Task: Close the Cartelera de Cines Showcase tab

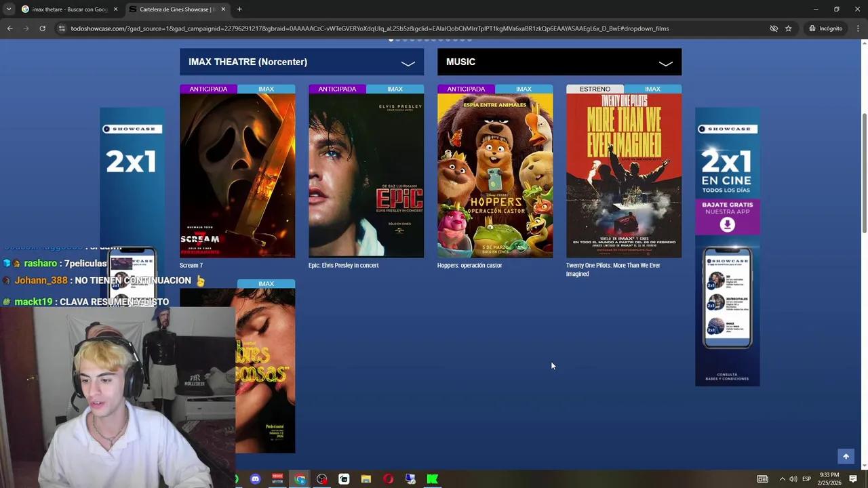Action: (x=223, y=9)
